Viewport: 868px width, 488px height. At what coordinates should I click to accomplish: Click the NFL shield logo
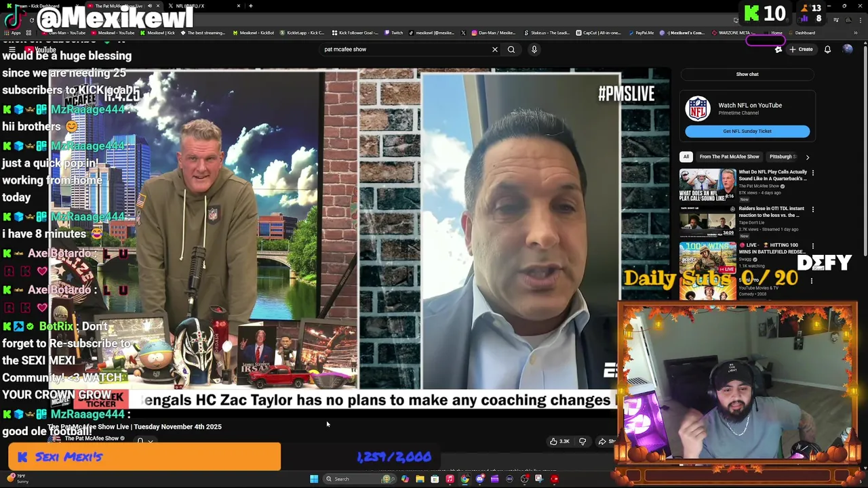(x=698, y=108)
